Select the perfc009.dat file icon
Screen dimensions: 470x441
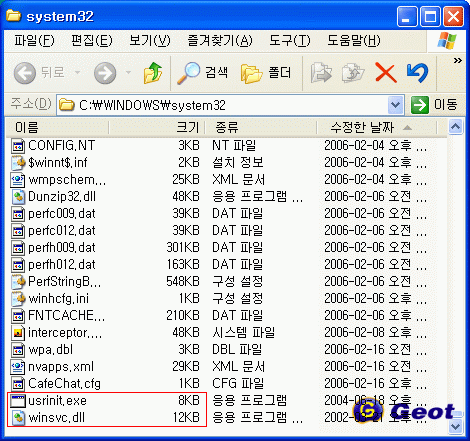[18, 214]
